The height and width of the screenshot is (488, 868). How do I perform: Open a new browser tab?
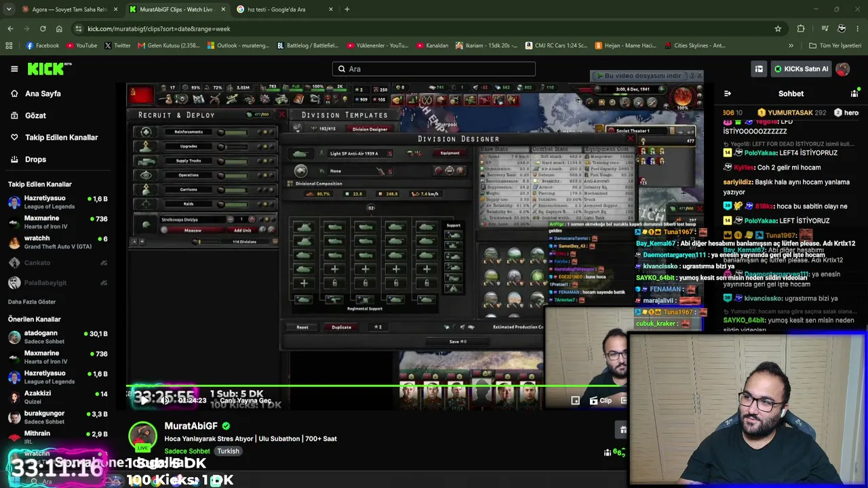[x=347, y=9]
